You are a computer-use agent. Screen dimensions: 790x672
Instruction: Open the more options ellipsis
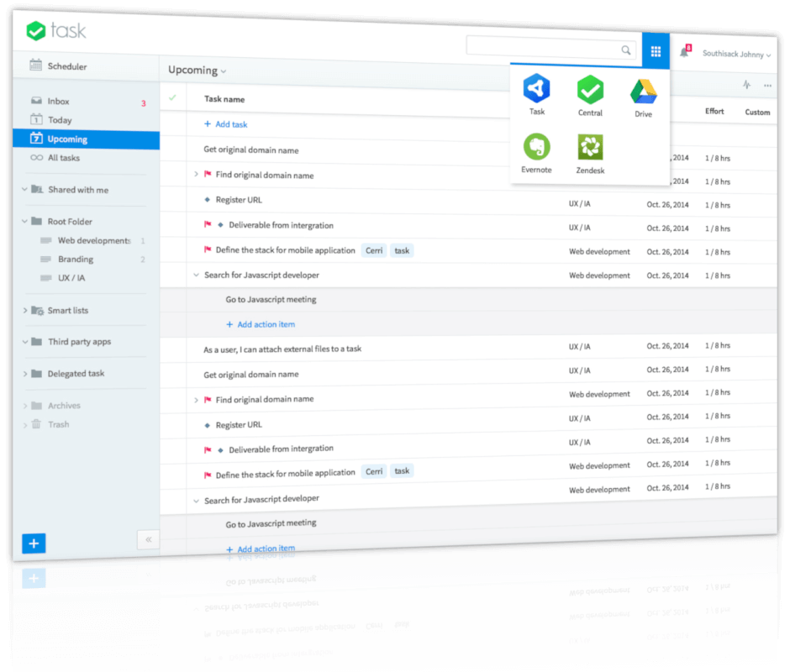point(767,86)
